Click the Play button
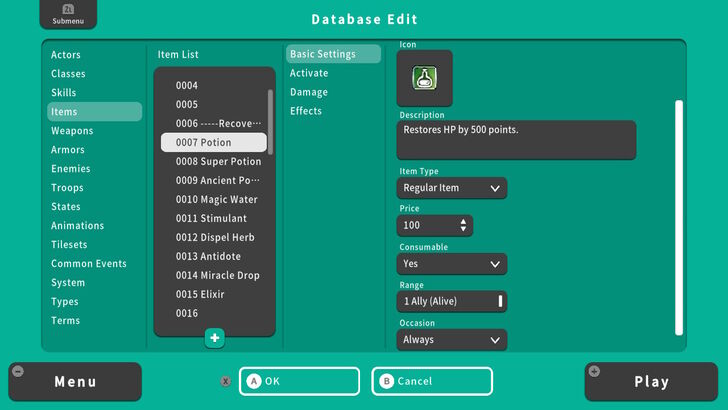The image size is (728, 410). click(651, 382)
